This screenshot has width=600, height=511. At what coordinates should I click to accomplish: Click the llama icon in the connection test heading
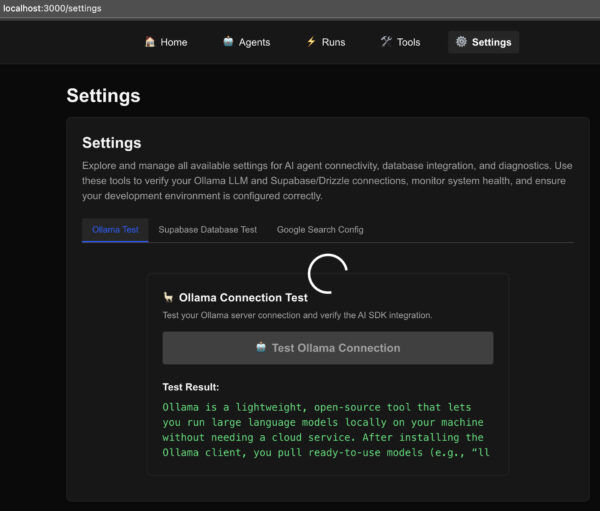click(168, 297)
